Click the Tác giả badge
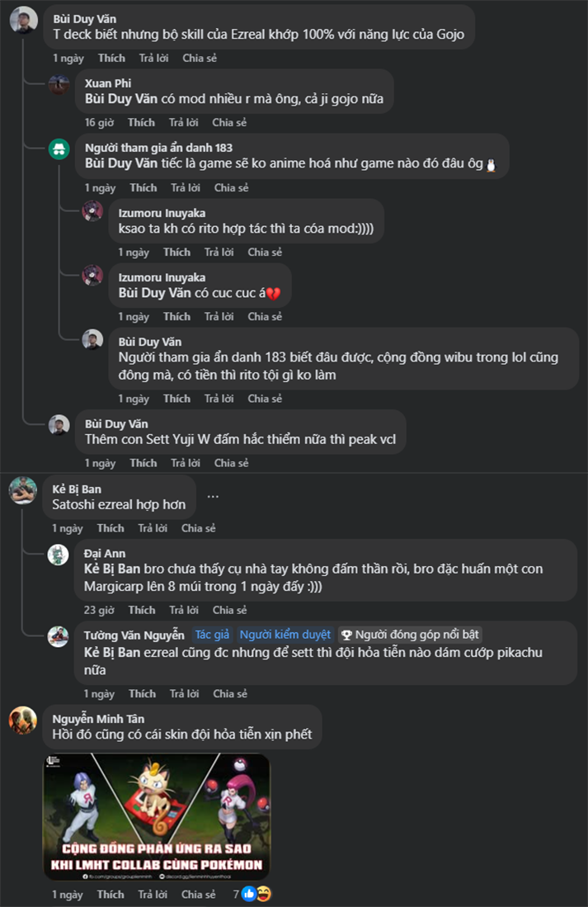 [211, 635]
